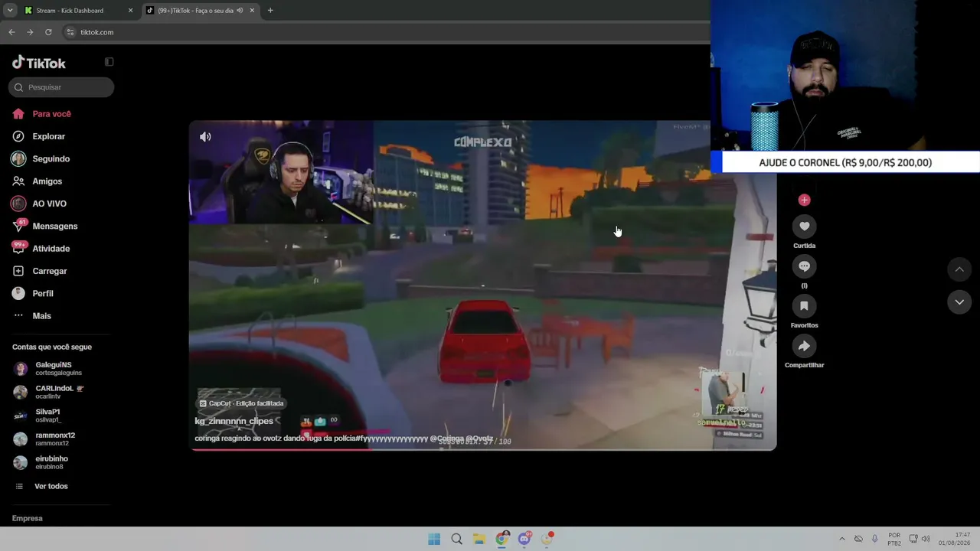Click the Pesquisar search field
This screenshot has width=980, height=551.
(61, 87)
